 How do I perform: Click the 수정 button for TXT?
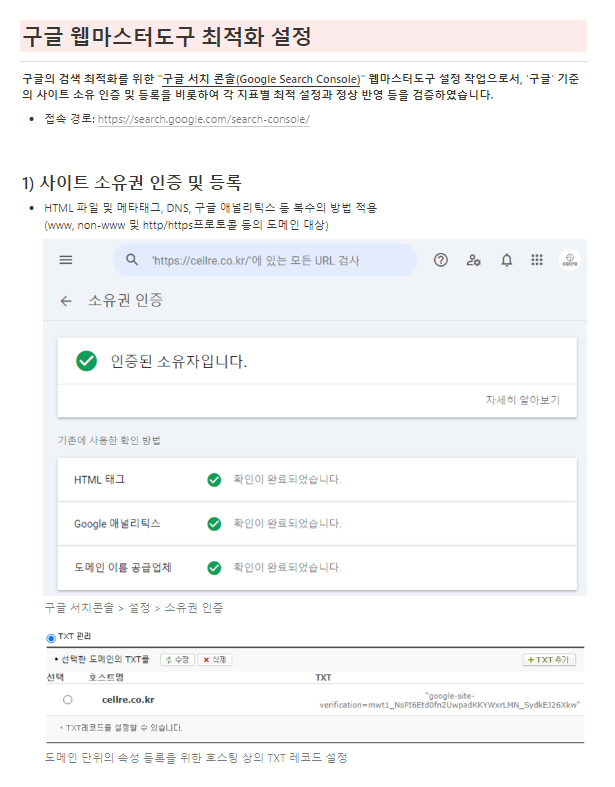[x=177, y=660]
